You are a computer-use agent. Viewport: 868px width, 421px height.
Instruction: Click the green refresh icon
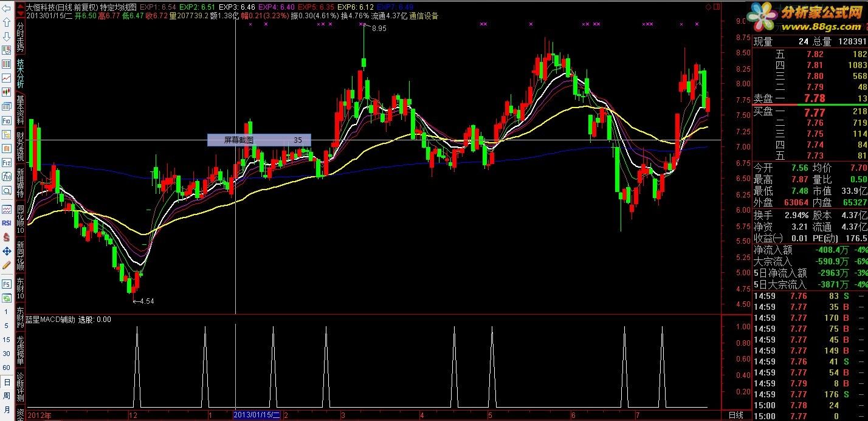[7, 298]
